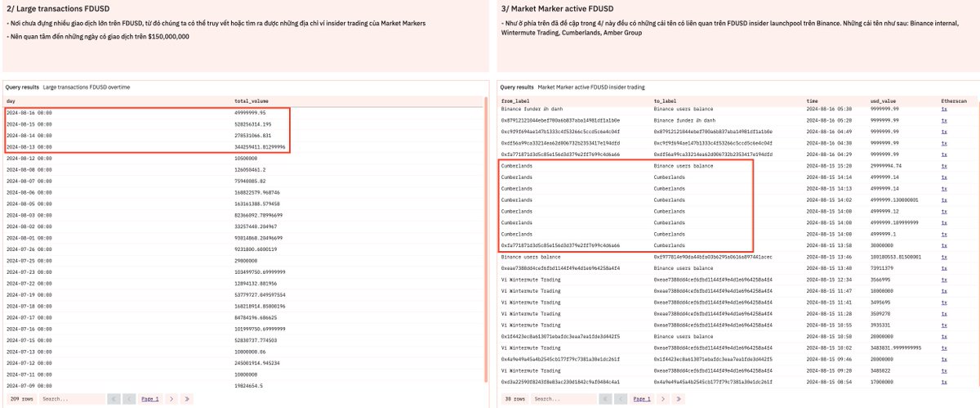Open tx link for 2024-08-15 12:34 row
This screenshot has height=408, width=980.
pos(944,279)
